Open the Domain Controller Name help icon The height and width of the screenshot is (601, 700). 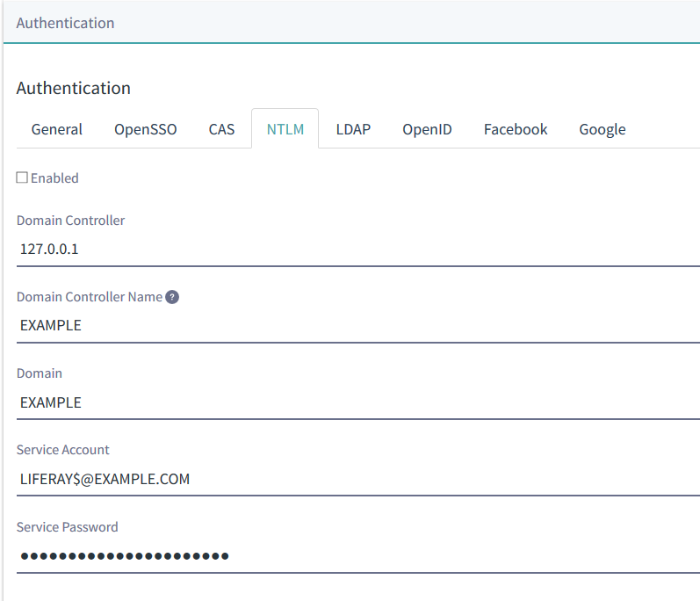pyautogui.click(x=172, y=297)
